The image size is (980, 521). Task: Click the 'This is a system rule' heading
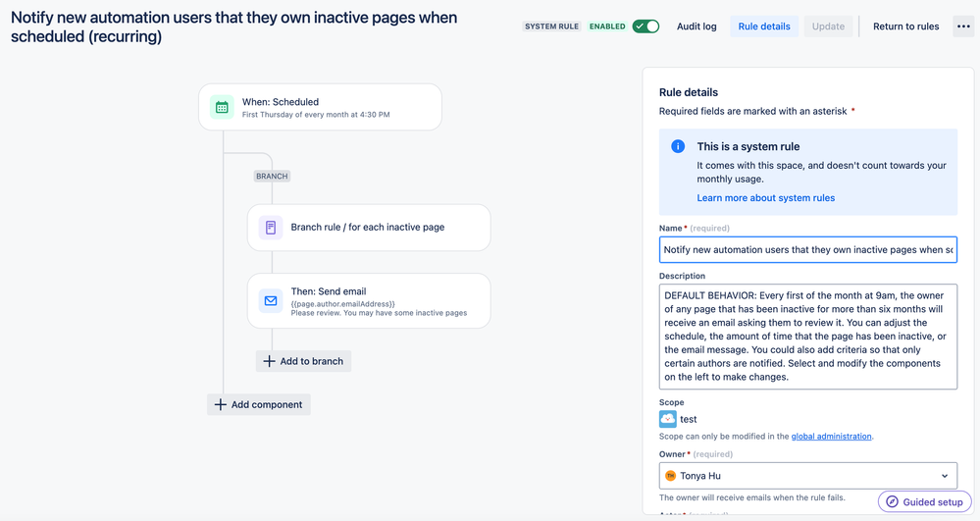748,146
